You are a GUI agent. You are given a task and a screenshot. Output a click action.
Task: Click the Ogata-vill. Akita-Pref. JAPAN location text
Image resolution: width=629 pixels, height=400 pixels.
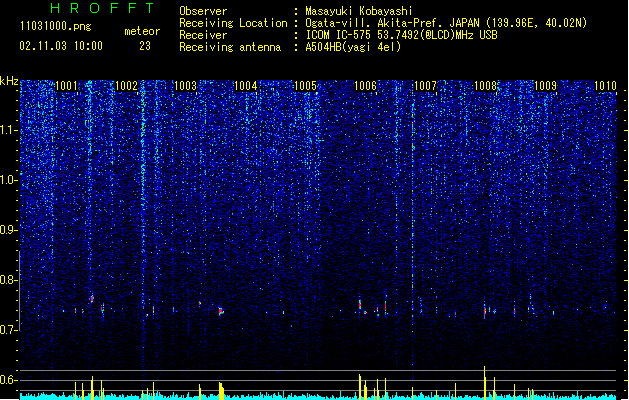(446, 23)
